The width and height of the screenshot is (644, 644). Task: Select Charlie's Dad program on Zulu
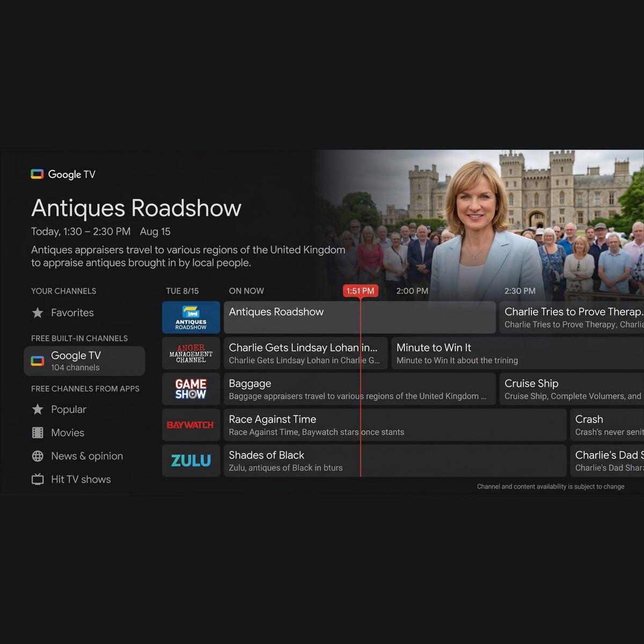607,460
